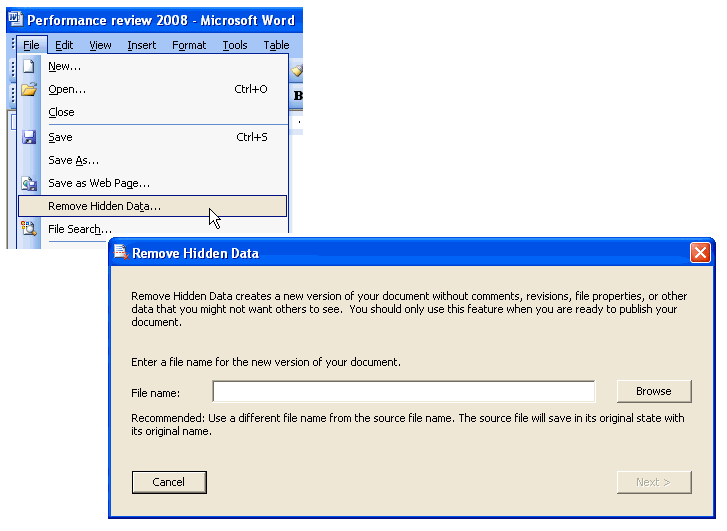Image resolution: width=727 pixels, height=531 pixels.
Task: Click the Save as Web Page icon
Action: point(29,184)
